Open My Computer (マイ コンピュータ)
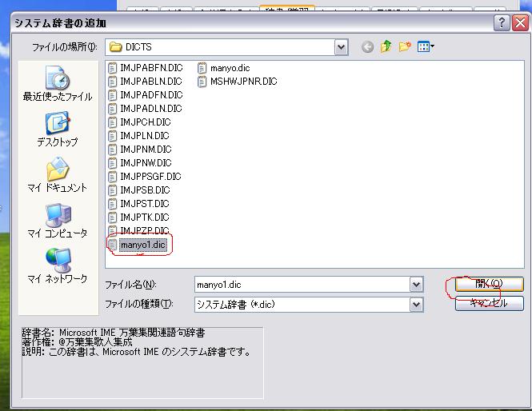Screen dimensions: 532x411 pyautogui.click(x=57, y=221)
